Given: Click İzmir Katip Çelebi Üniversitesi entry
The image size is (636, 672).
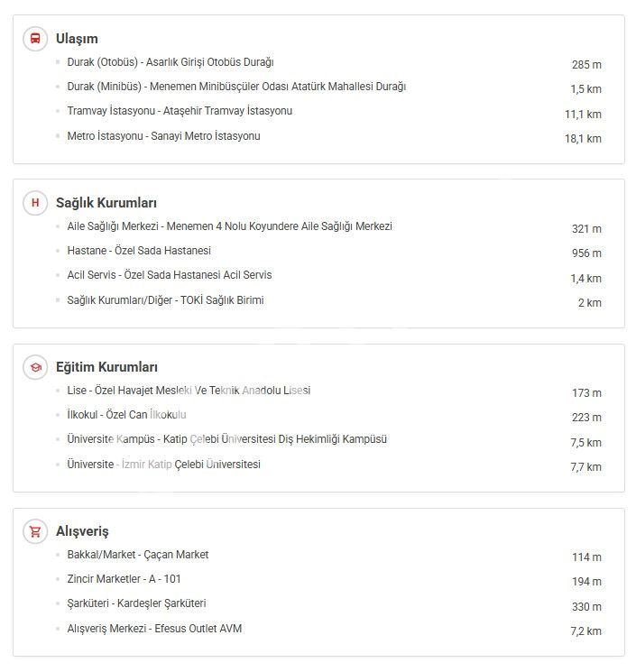Looking at the screenshot, I should pyautogui.click(x=163, y=465).
